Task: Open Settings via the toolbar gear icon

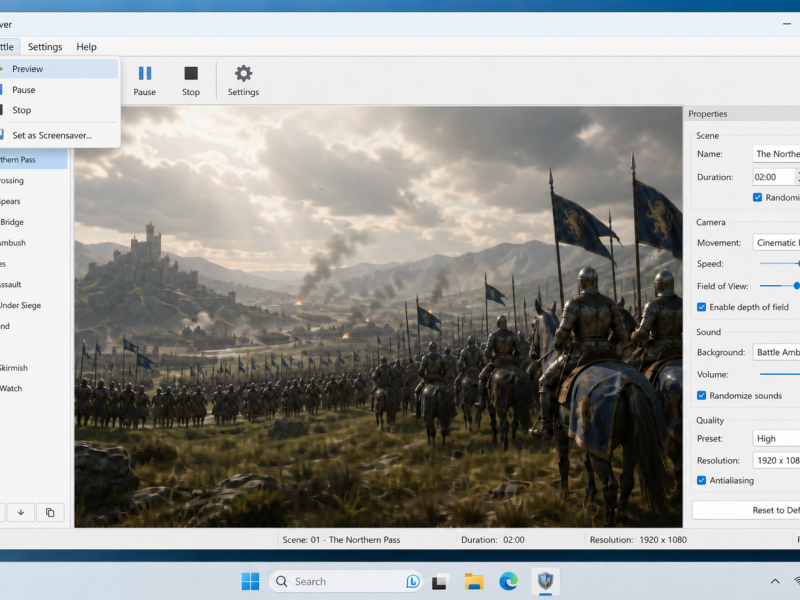Action: [x=243, y=81]
